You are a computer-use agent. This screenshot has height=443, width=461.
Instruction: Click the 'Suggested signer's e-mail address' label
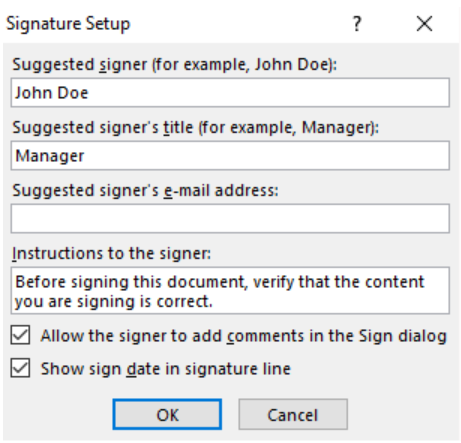(x=145, y=190)
